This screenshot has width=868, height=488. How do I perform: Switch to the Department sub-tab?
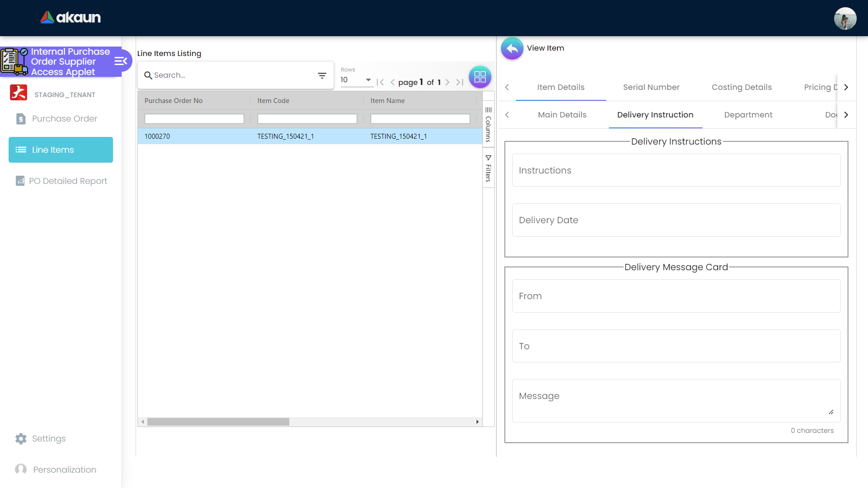[748, 115]
